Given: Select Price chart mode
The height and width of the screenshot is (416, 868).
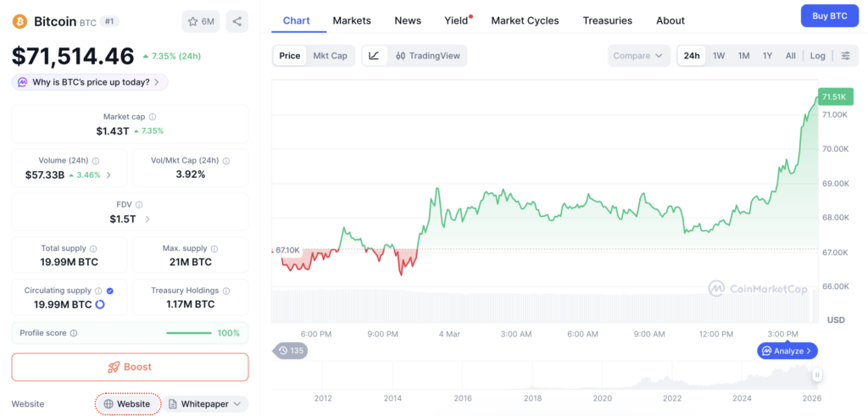Looking at the screenshot, I should 290,56.
